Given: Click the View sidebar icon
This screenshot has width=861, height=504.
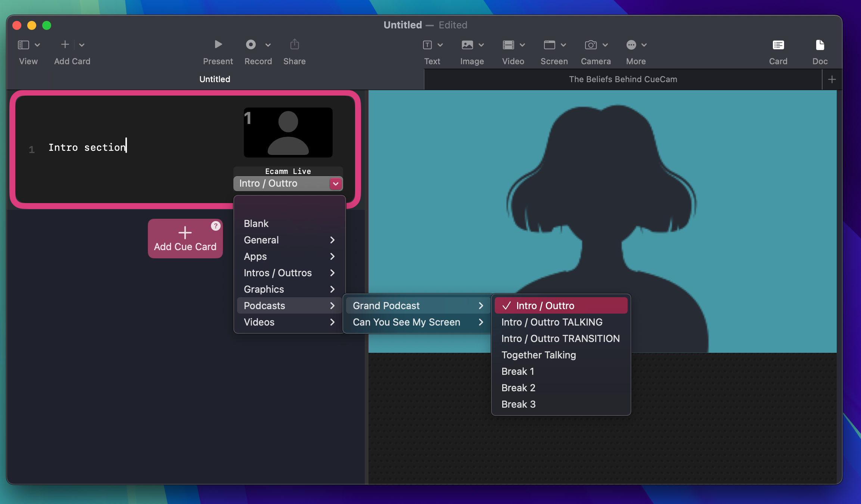Looking at the screenshot, I should click(24, 45).
